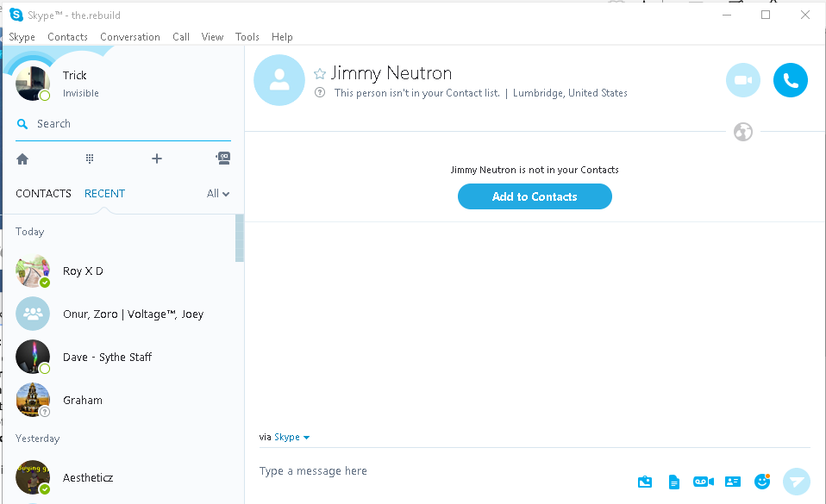The height and width of the screenshot is (504, 826).
Task: Open the Call menu
Action: (x=181, y=37)
